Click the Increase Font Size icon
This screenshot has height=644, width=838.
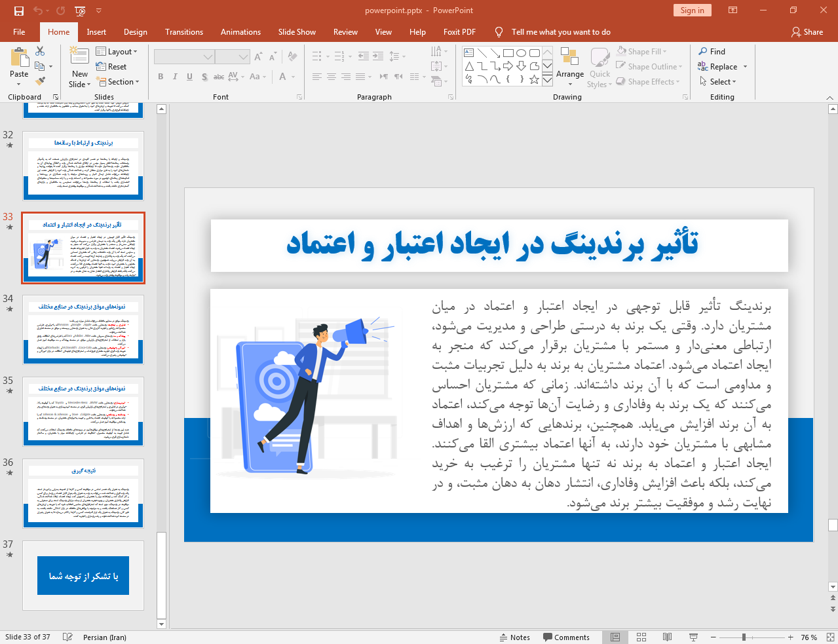259,57
